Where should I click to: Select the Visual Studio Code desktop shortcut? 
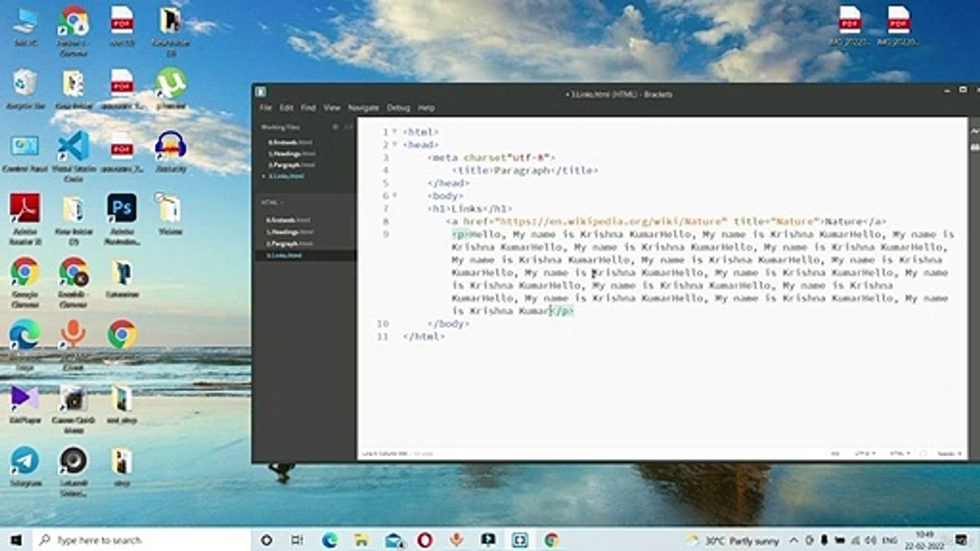point(73,156)
